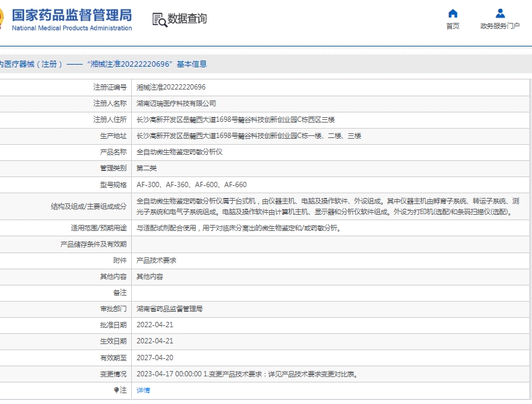
Task: Click the 国家药品监督管理局 logo
Action: pos(71,15)
